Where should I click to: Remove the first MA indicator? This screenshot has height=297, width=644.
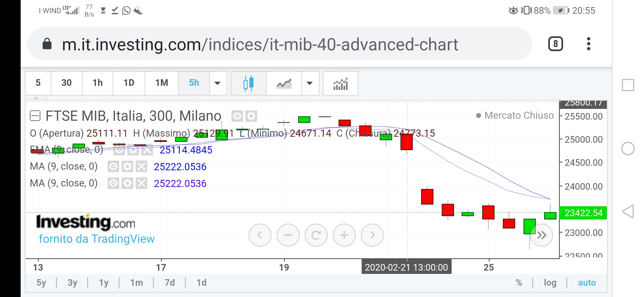click(141, 167)
